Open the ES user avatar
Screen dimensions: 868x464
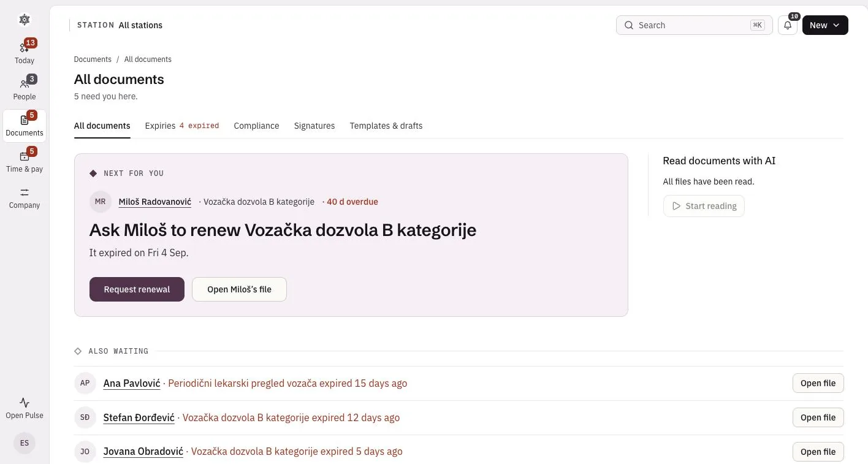point(25,443)
